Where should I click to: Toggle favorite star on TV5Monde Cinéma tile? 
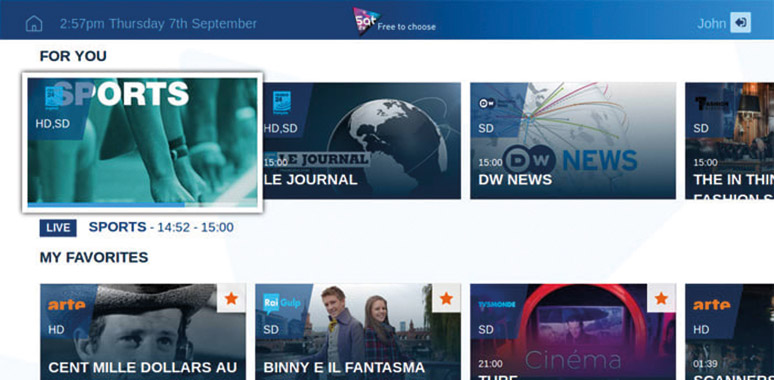pyautogui.click(x=661, y=298)
